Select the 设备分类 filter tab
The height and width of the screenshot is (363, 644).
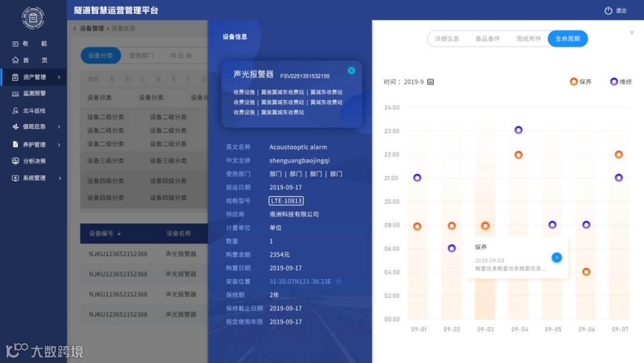point(101,56)
